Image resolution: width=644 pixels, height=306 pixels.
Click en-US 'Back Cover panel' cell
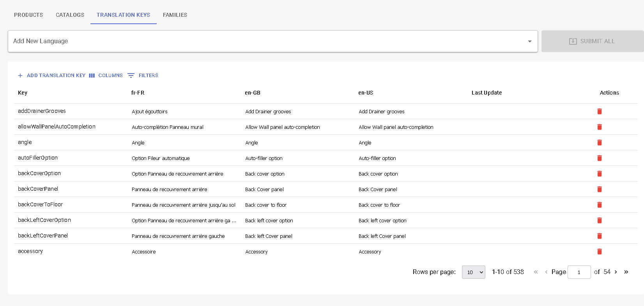378,190
